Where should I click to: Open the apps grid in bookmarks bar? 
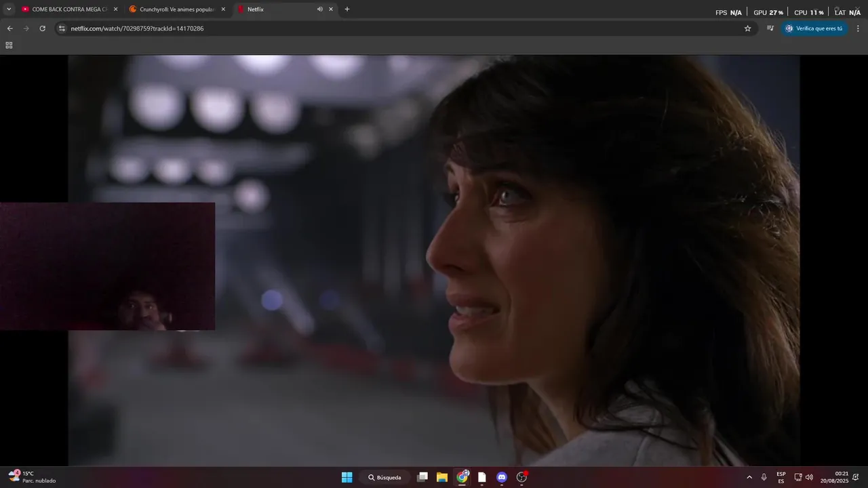[9, 45]
